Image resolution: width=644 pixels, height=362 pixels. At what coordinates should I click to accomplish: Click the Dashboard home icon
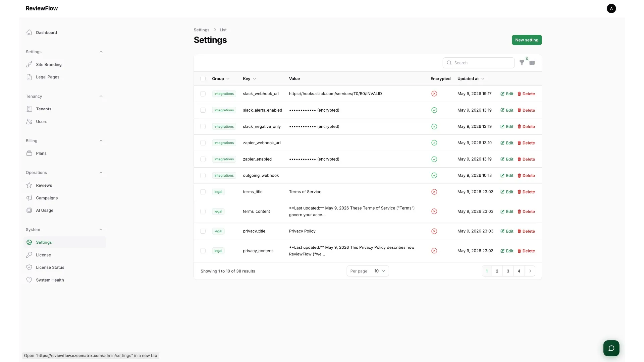[29, 33]
